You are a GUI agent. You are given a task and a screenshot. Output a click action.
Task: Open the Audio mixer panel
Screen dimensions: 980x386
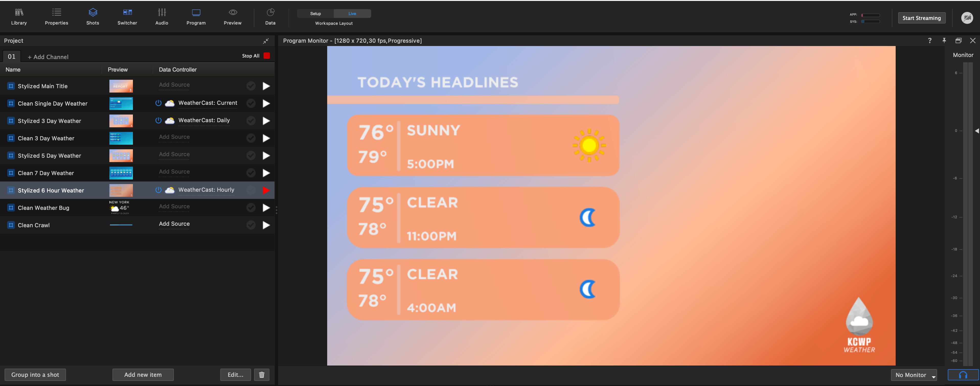tap(162, 17)
